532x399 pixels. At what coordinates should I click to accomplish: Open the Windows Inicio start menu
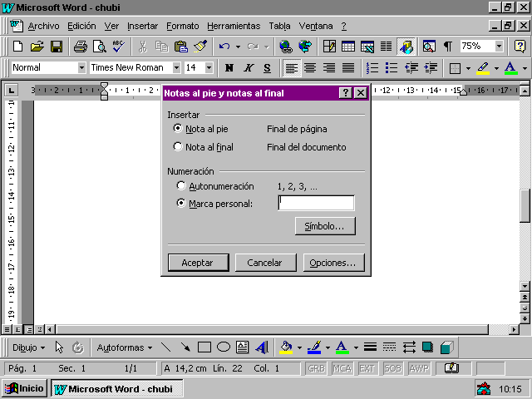point(24,388)
